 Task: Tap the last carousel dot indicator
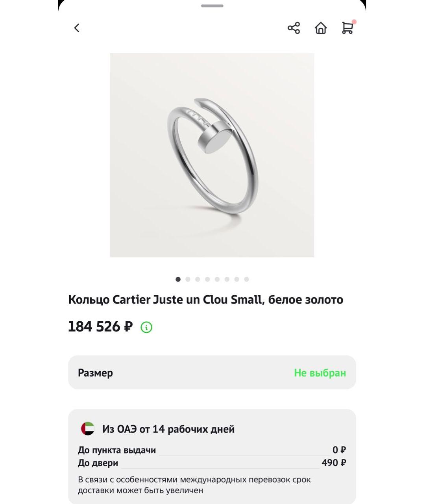(247, 280)
